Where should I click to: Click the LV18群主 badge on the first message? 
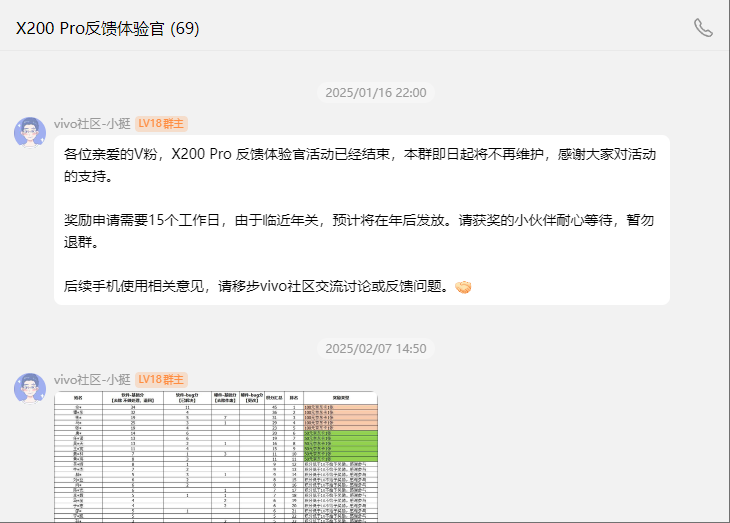pos(161,124)
